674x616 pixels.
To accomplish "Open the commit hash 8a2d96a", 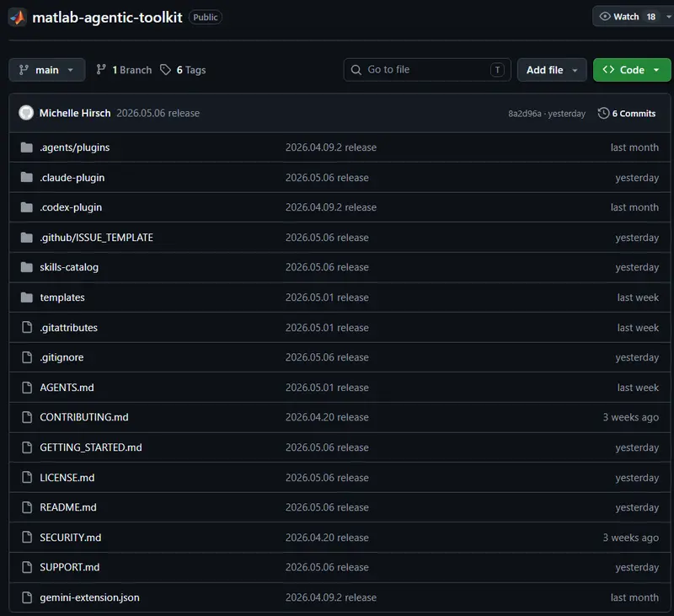I will pos(524,114).
